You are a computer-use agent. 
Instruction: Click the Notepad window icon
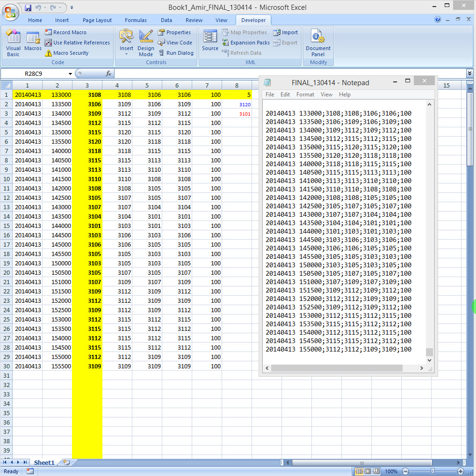click(x=267, y=82)
